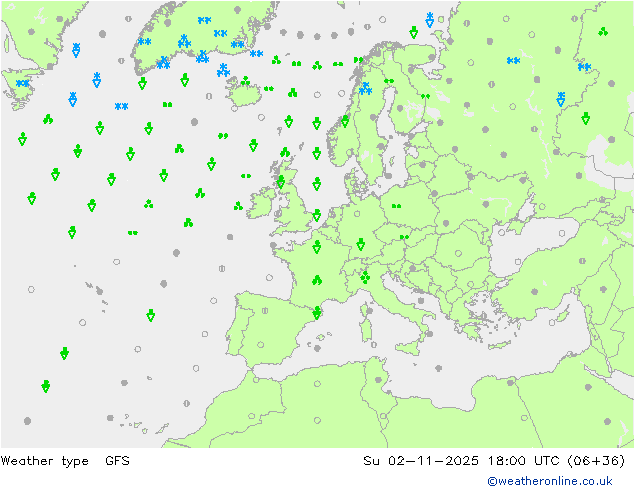Click the rain symbol over southern Germany
This screenshot has height=490, width=634.
[x=361, y=244]
